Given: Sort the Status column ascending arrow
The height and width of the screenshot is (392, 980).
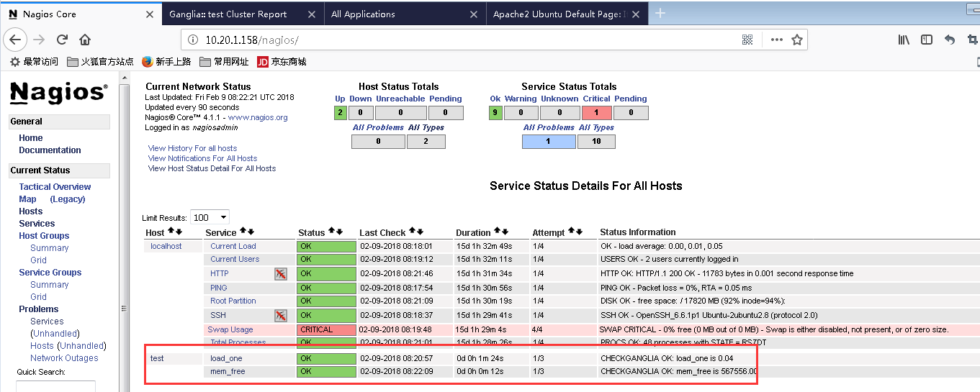Looking at the screenshot, I should 332,232.
